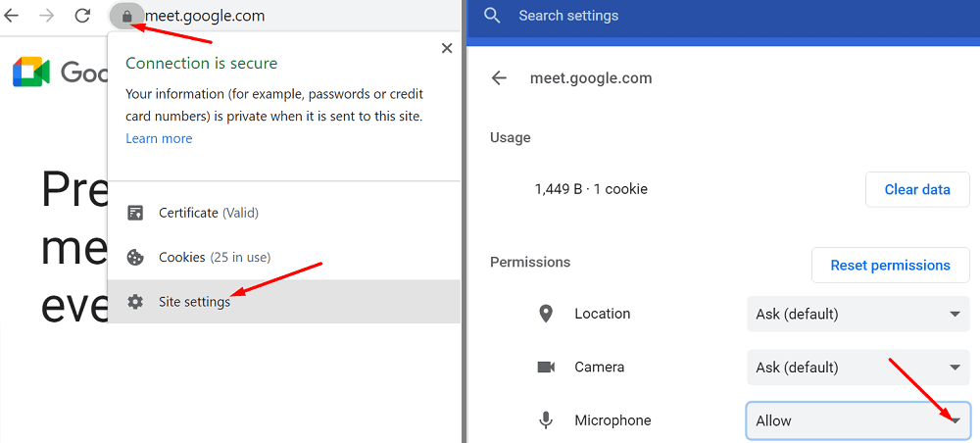
Task: Open Site settings menu entry
Action: (284, 302)
